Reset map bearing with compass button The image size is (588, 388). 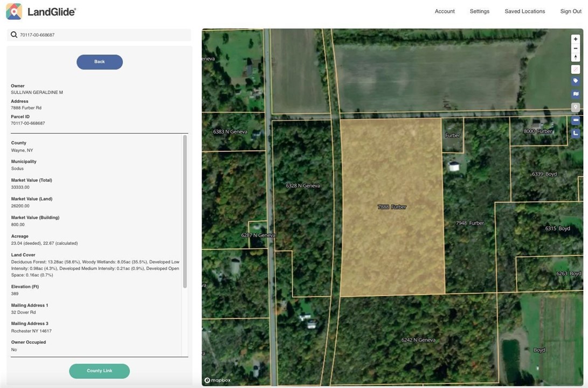point(575,57)
